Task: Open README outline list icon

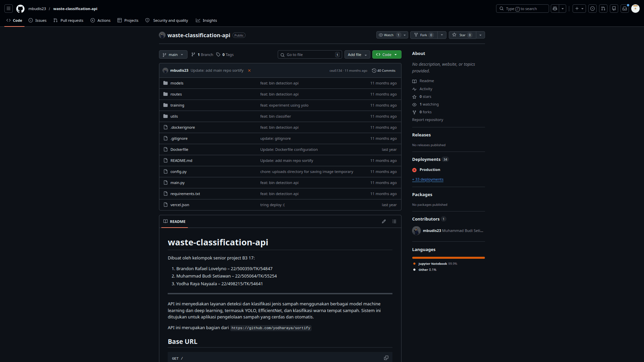Action: [x=394, y=222]
